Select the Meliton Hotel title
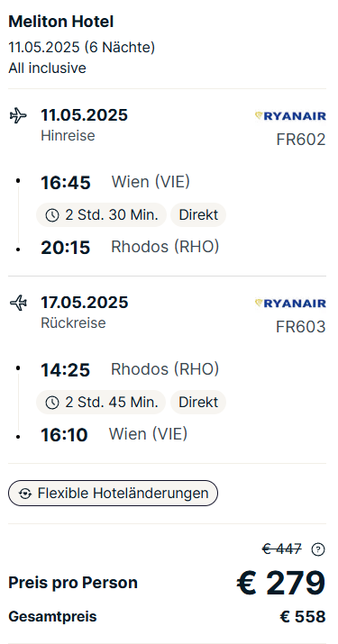338x644 pixels. tap(61, 22)
